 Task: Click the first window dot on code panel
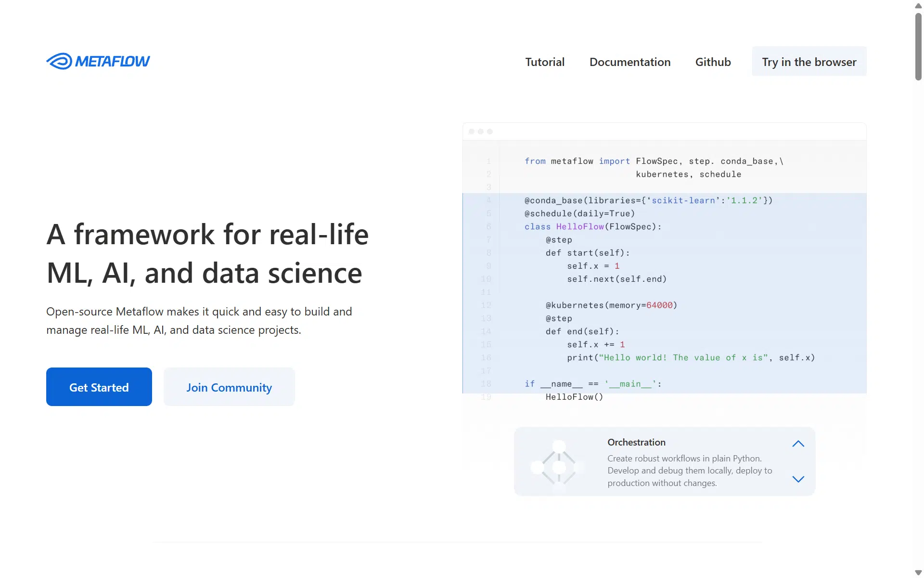(x=472, y=131)
